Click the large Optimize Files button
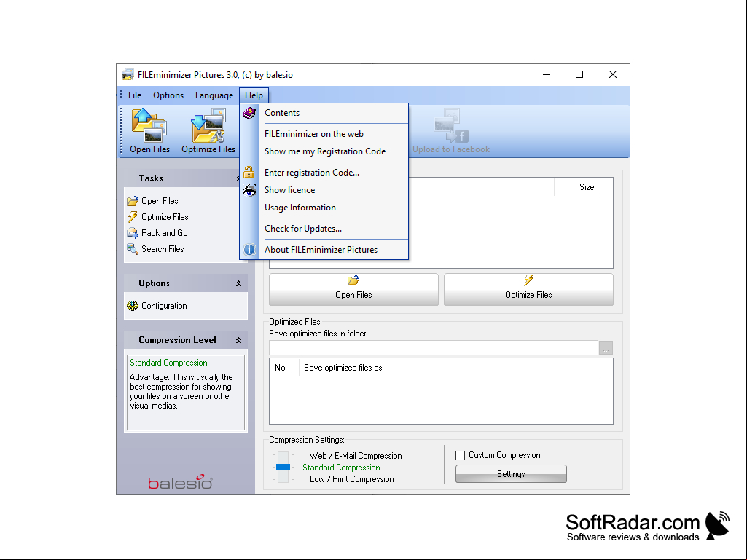The image size is (747, 560). [528, 289]
